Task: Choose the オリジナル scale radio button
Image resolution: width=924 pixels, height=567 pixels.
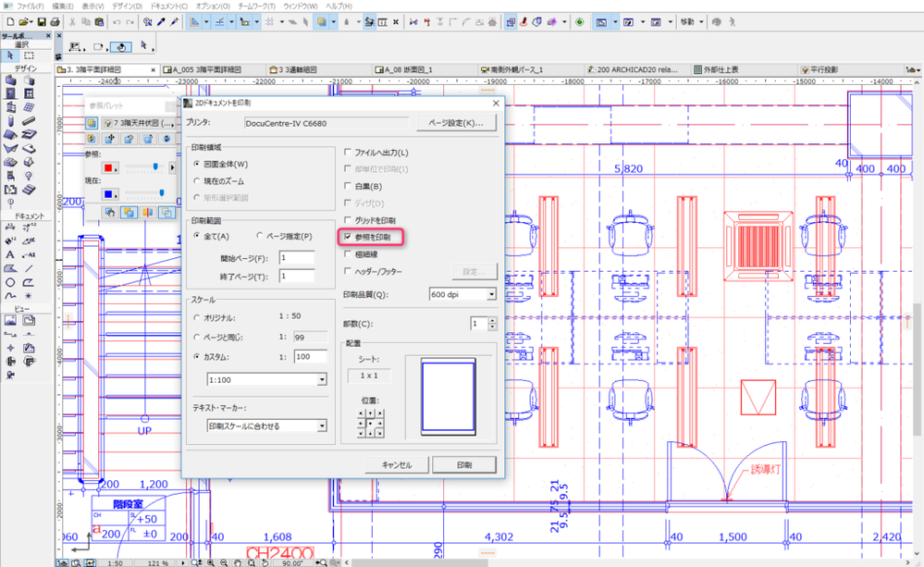Action: coord(197,317)
